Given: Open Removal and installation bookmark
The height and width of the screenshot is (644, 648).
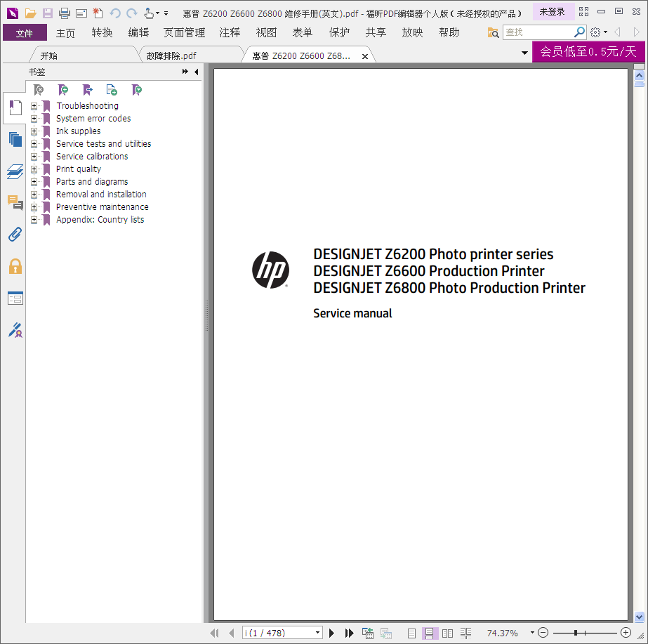Looking at the screenshot, I should [x=101, y=195].
